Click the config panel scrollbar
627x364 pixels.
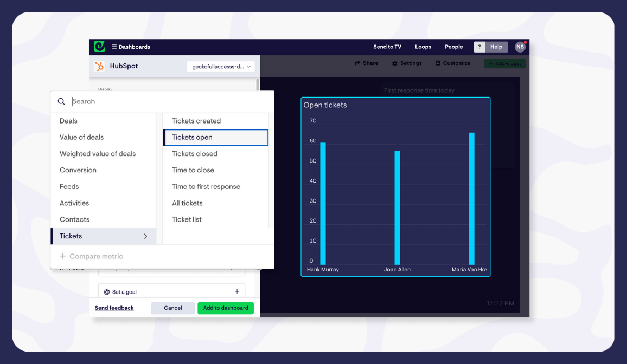258,84
